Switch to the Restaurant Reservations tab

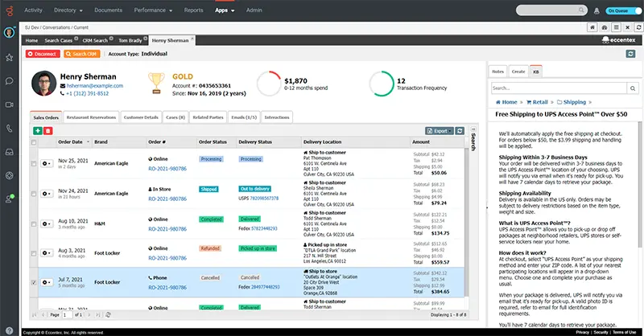point(91,117)
